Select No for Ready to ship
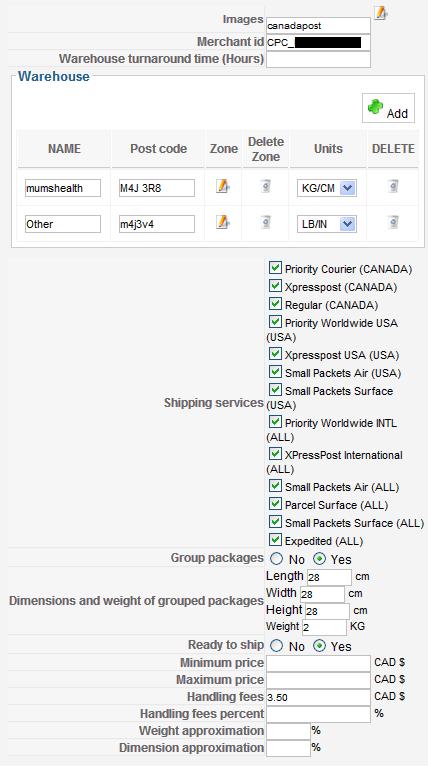 pos(276,646)
